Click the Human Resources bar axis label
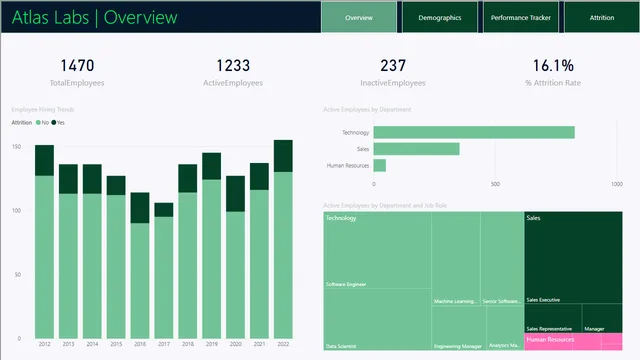Image resolution: width=640 pixels, height=360 pixels. 348,165
